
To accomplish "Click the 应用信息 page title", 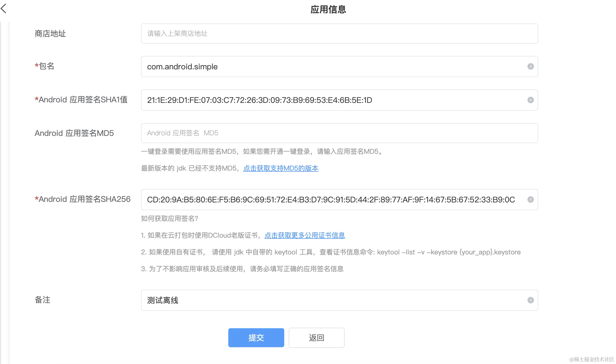I will [x=328, y=9].
